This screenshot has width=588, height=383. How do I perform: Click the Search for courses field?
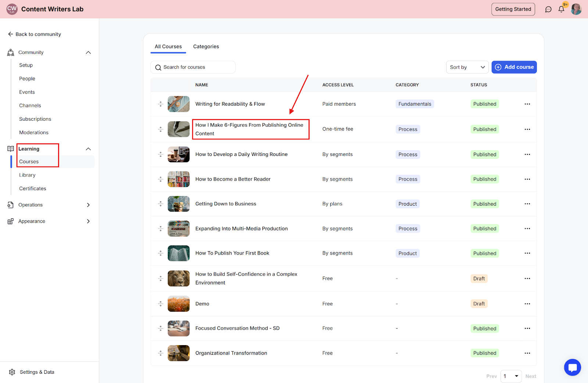point(193,67)
